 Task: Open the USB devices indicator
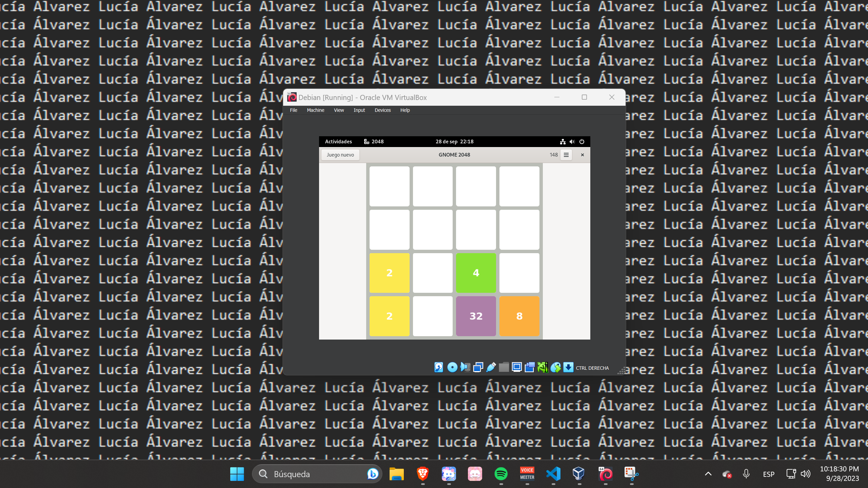pyautogui.click(x=491, y=367)
